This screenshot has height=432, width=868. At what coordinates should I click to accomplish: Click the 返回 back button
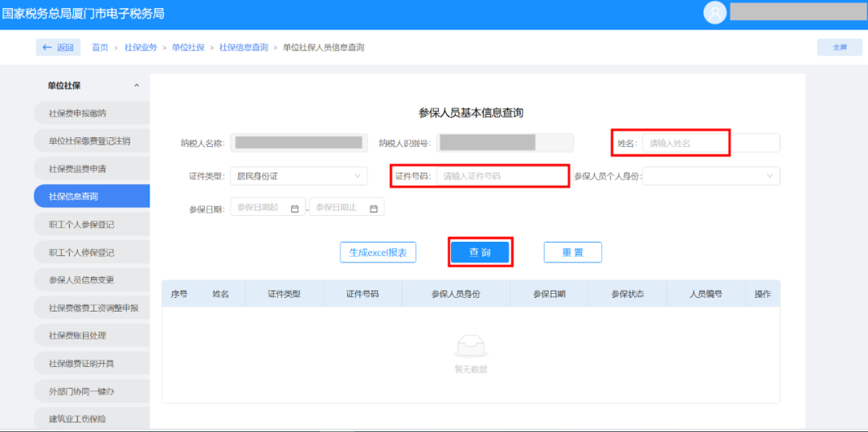pyautogui.click(x=58, y=47)
